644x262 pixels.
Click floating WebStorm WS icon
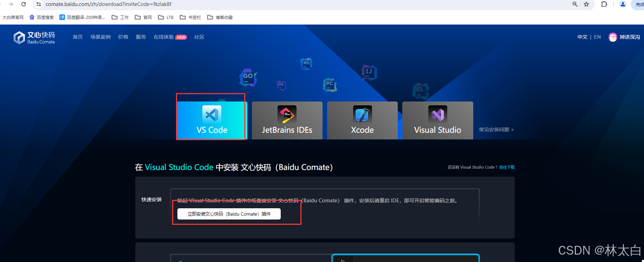pos(306,64)
